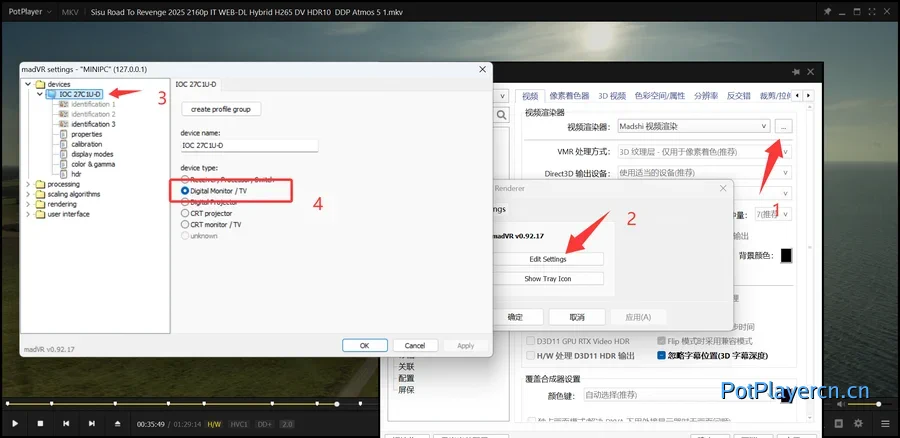
Task: Stop playback with the stop button
Action: tap(41, 424)
